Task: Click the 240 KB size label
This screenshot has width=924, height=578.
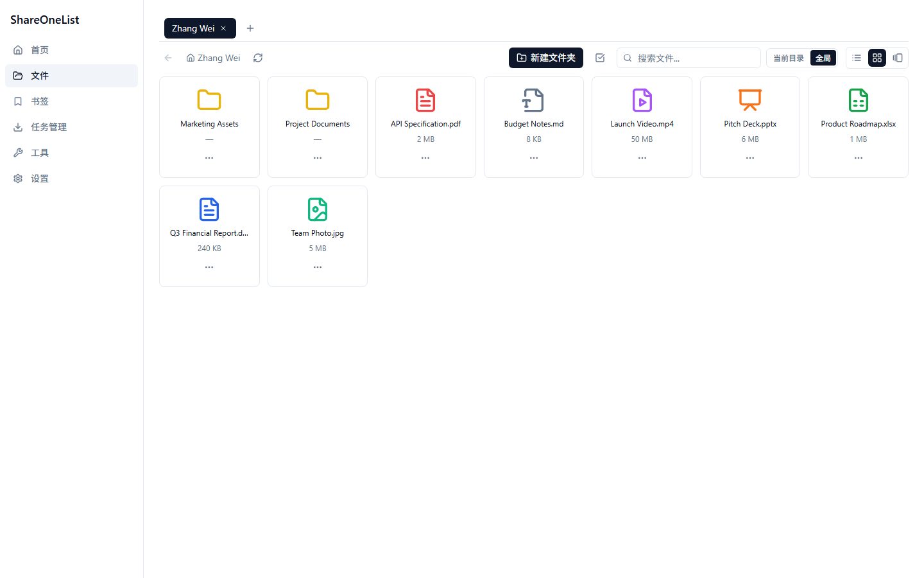Action: [209, 249]
